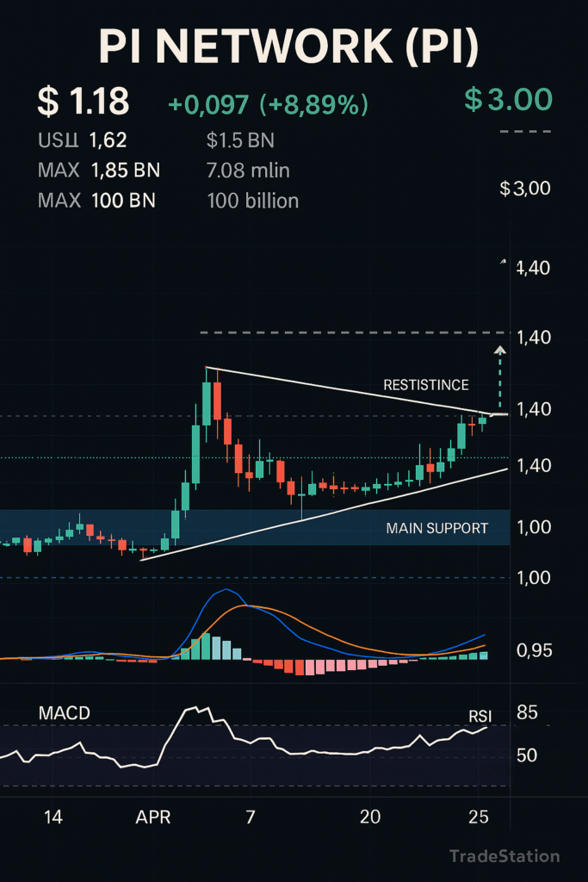Screen dimensions: 588x882
Task: Click the APR date axis label
Action: point(153,817)
